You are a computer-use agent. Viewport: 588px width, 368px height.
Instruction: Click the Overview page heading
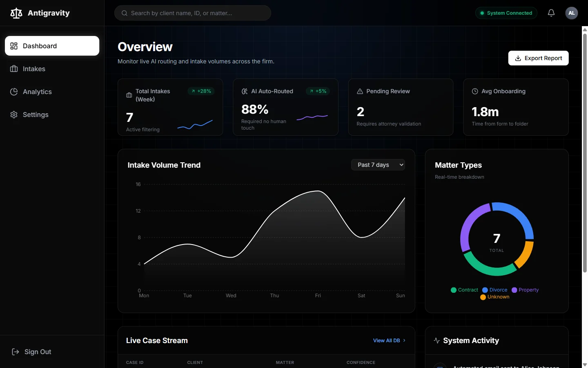click(x=145, y=47)
